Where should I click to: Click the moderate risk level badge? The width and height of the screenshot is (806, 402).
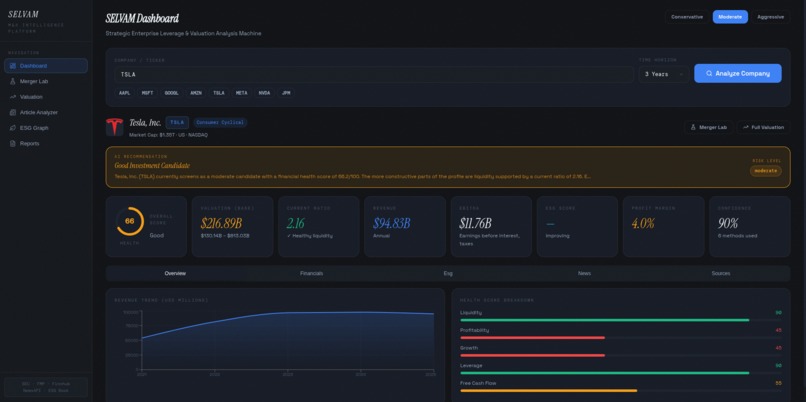pyautogui.click(x=765, y=171)
